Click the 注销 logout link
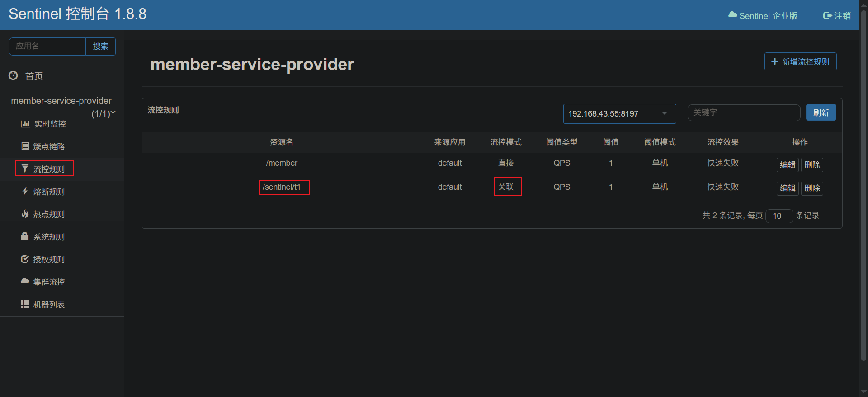Viewport: 868px width, 397px height. 837,16
